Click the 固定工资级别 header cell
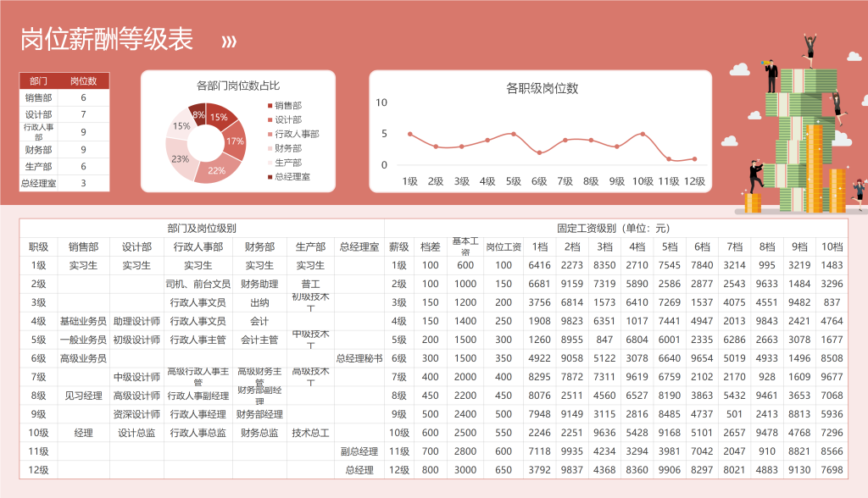 click(614, 228)
